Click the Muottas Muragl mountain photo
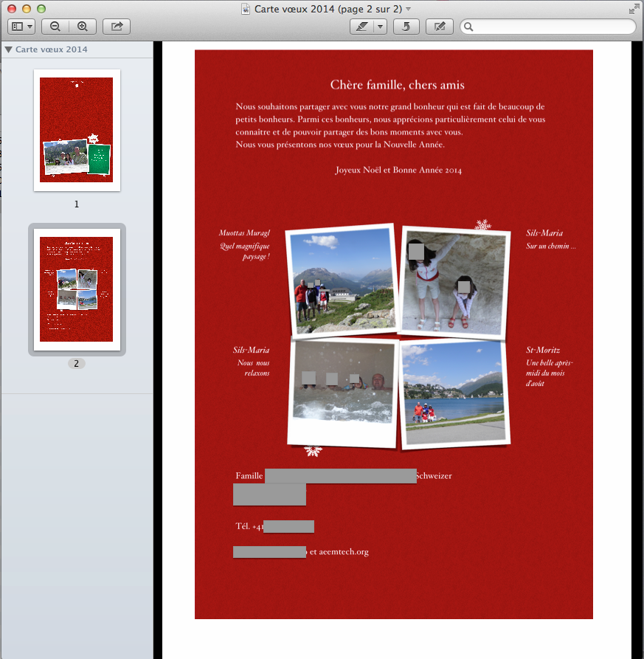644x659 pixels. click(x=341, y=279)
